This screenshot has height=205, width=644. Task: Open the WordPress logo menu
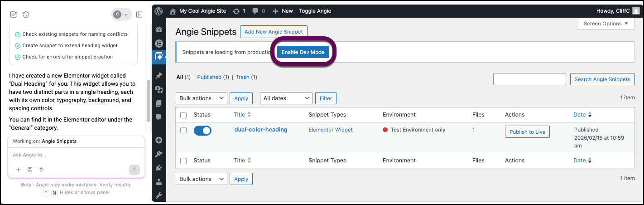pos(159,11)
